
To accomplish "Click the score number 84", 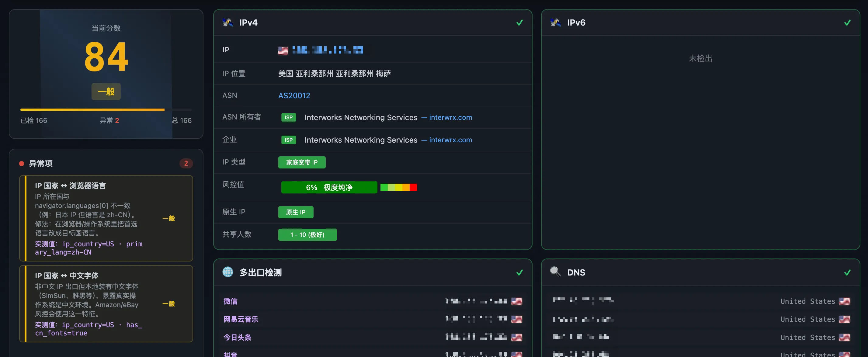I will (106, 57).
